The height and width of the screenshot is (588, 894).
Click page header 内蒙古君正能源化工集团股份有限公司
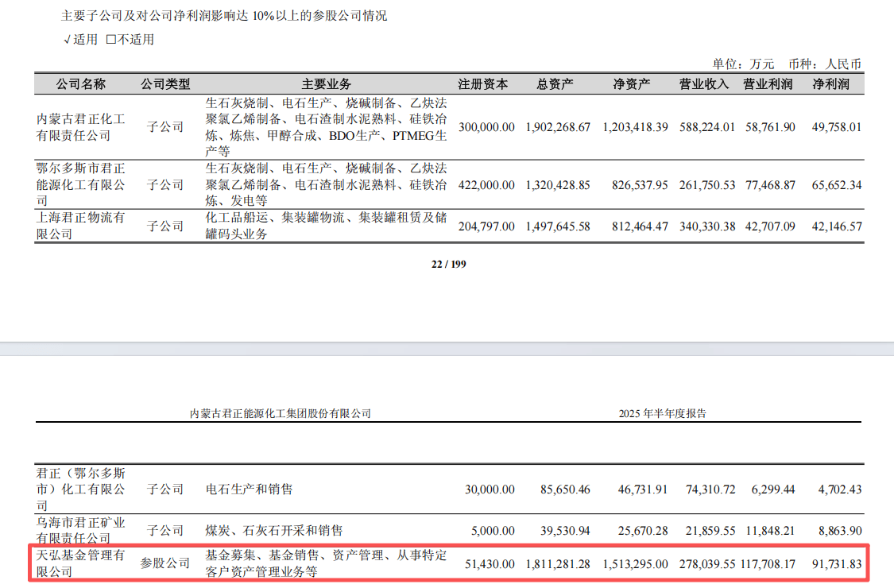[x=281, y=413]
